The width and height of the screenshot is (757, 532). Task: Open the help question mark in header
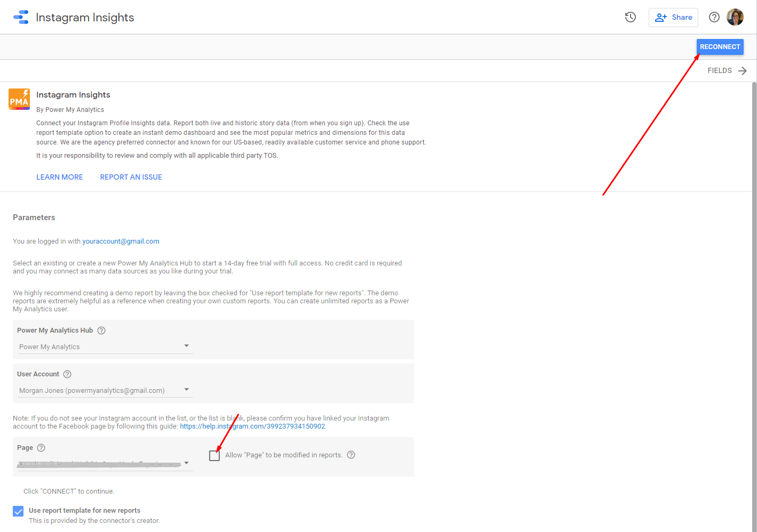click(x=714, y=17)
